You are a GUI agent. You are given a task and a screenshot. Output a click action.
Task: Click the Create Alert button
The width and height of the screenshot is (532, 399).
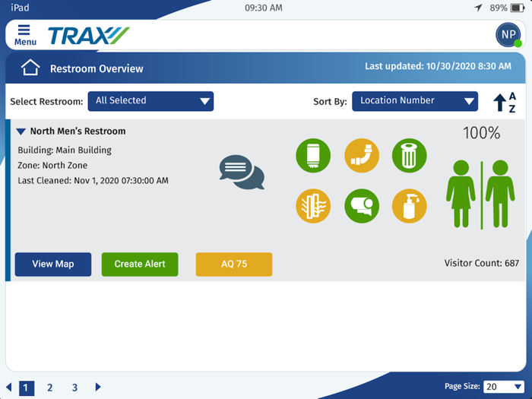140,264
